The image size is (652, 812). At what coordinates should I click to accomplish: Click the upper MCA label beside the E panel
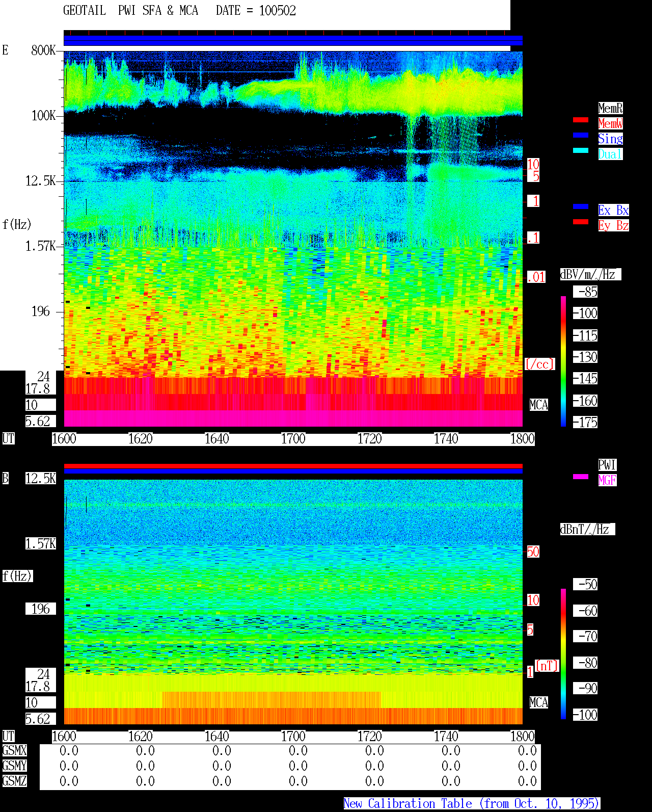[x=539, y=405]
